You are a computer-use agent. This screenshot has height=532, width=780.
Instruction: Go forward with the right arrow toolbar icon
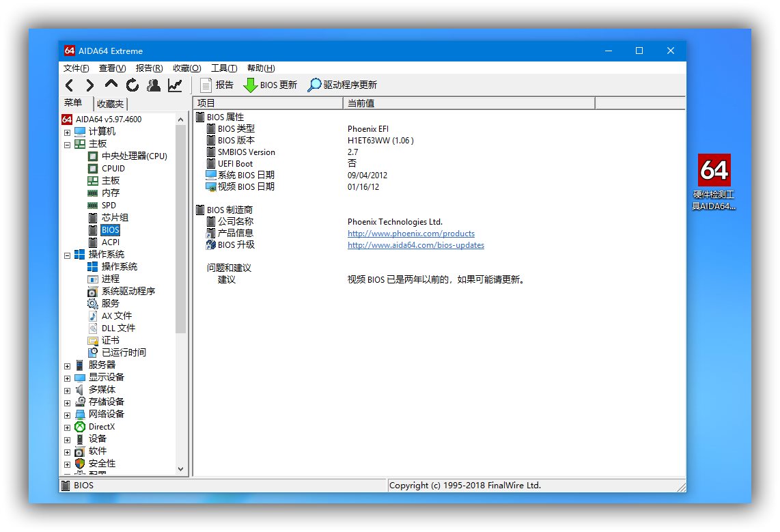coord(89,85)
